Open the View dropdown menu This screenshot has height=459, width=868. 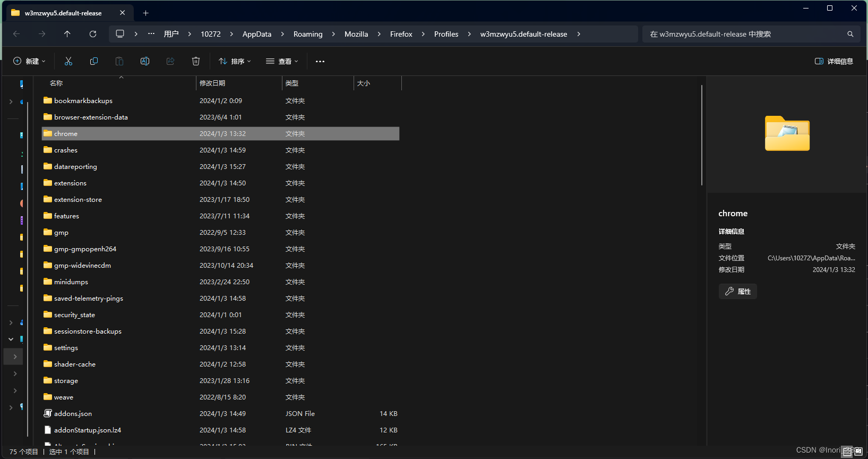click(x=282, y=61)
